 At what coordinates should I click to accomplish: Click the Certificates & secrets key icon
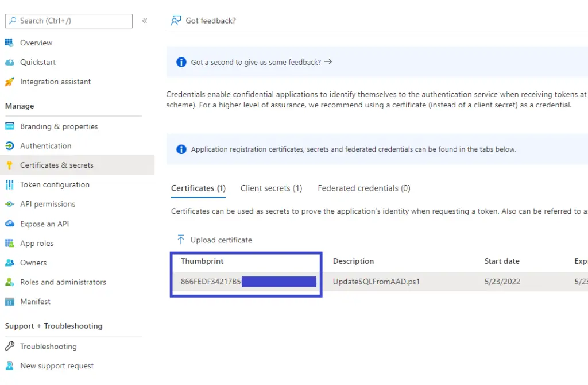point(9,165)
